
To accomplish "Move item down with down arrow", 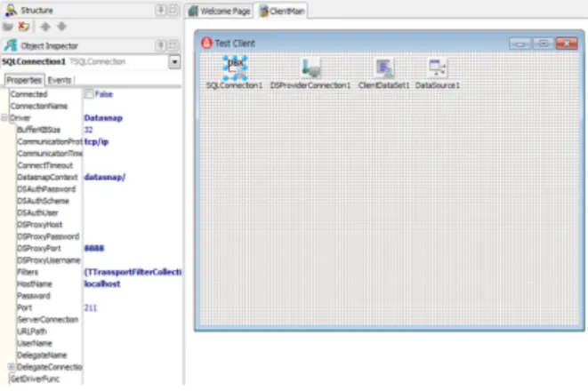I will (x=62, y=27).
